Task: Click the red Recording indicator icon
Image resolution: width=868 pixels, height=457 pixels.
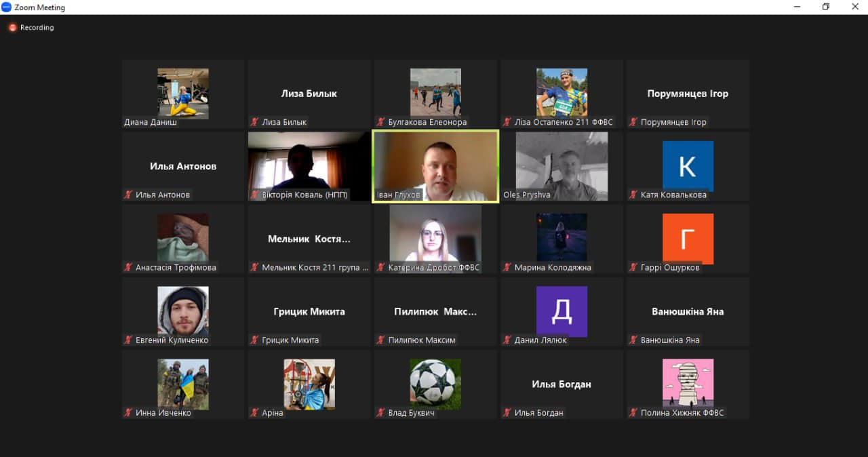Action: (12, 28)
